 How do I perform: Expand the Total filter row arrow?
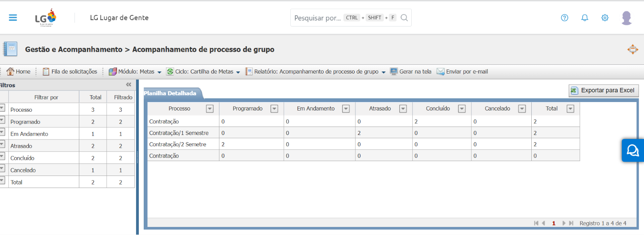2,180
